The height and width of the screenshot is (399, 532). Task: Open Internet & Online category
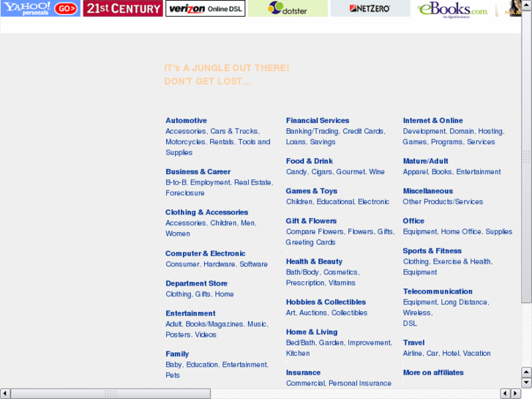coord(432,121)
